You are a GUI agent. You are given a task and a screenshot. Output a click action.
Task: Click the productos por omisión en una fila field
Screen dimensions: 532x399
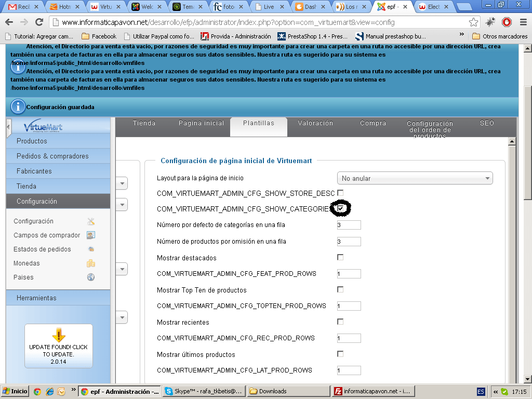[x=349, y=242]
